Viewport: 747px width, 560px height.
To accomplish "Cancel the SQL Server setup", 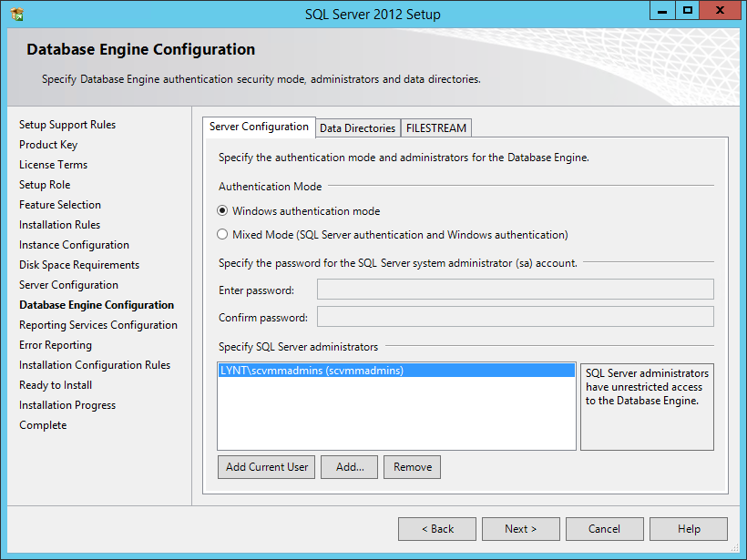I will (x=605, y=529).
